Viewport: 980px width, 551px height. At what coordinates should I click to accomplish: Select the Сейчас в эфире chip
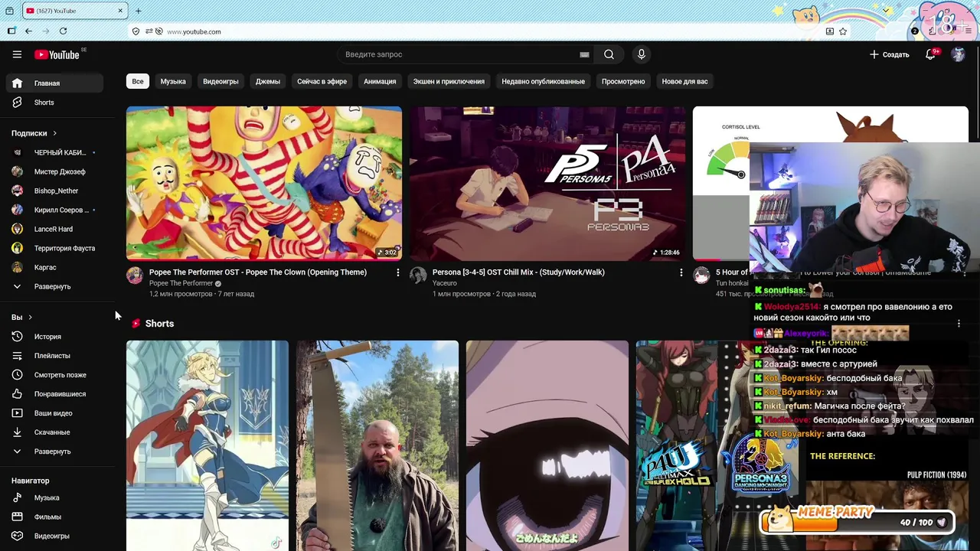pyautogui.click(x=322, y=81)
